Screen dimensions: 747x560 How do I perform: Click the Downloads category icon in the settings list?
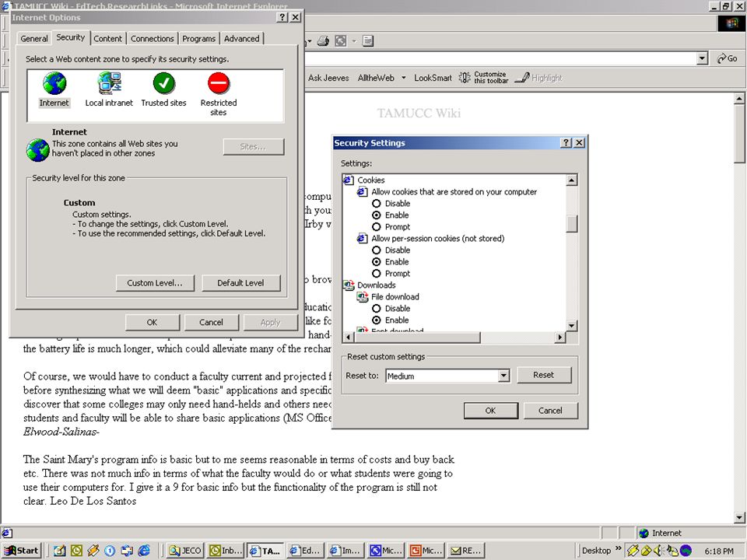(x=349, y=285)
